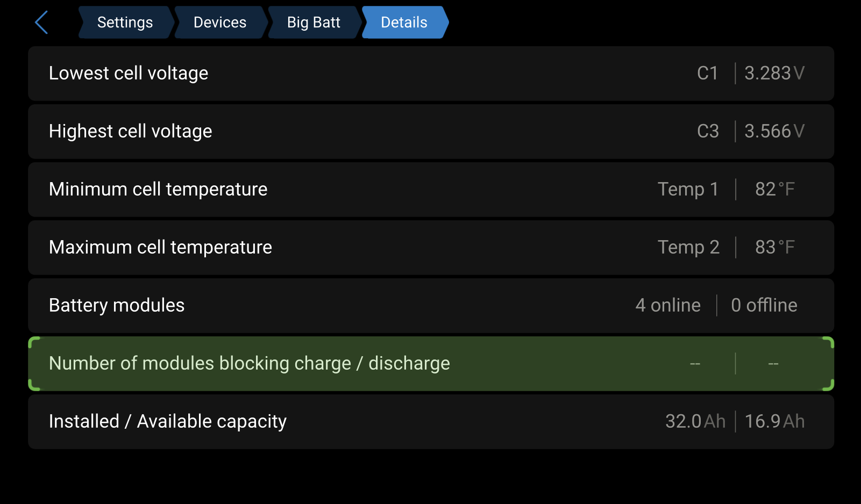Select the Battery modules row
This screenshot has width=861, height=504.
(431, 306)
